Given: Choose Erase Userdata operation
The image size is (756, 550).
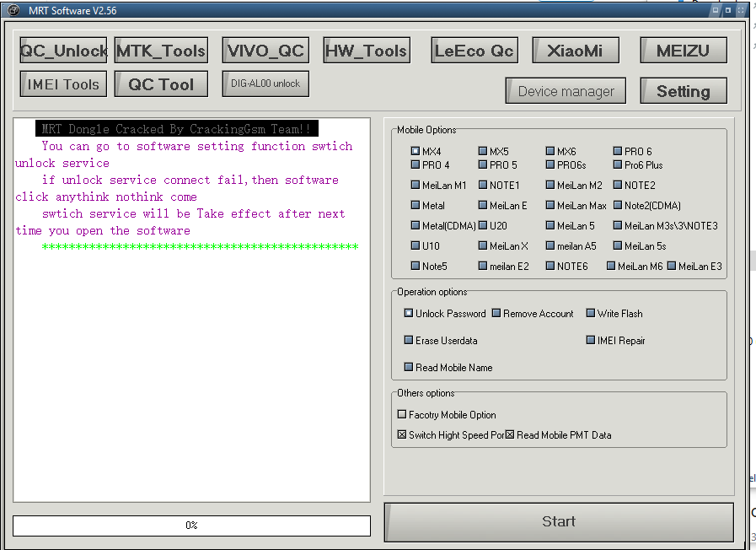Looking at the screenshot, I should pos(441,341).
